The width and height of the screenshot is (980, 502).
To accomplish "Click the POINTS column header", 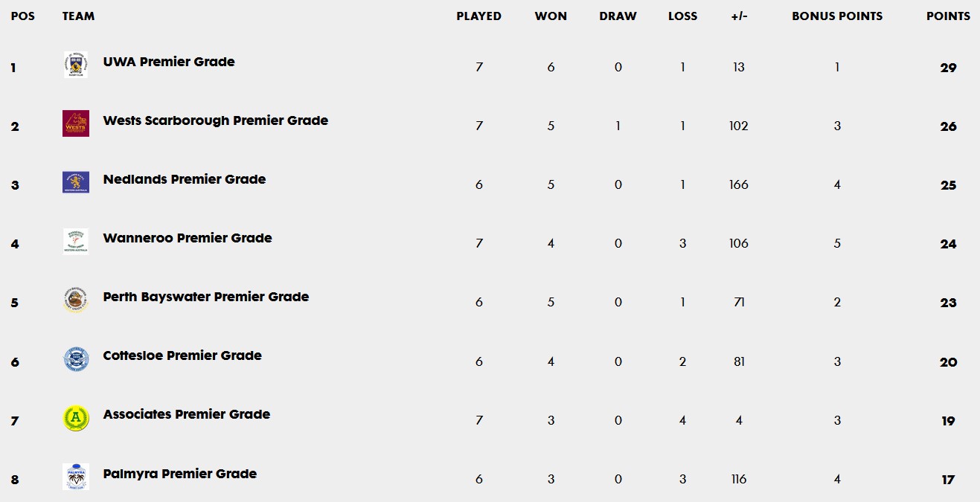I will [948, 16].
